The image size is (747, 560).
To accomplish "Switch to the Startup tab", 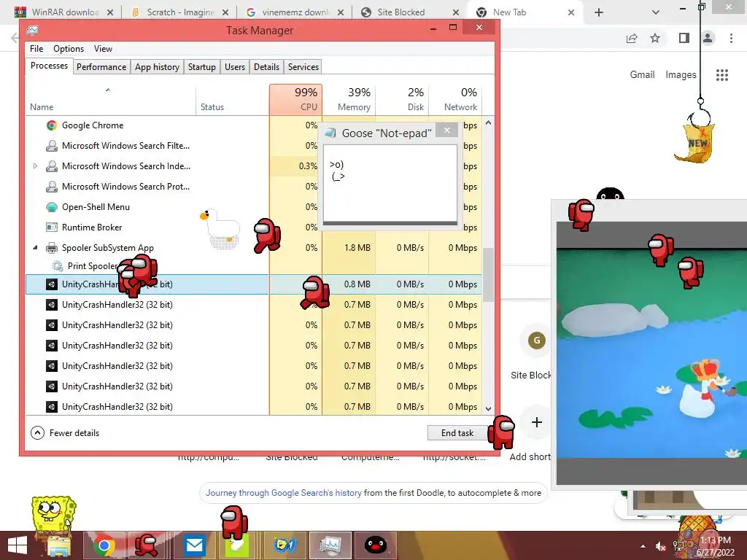I will 202,67.
